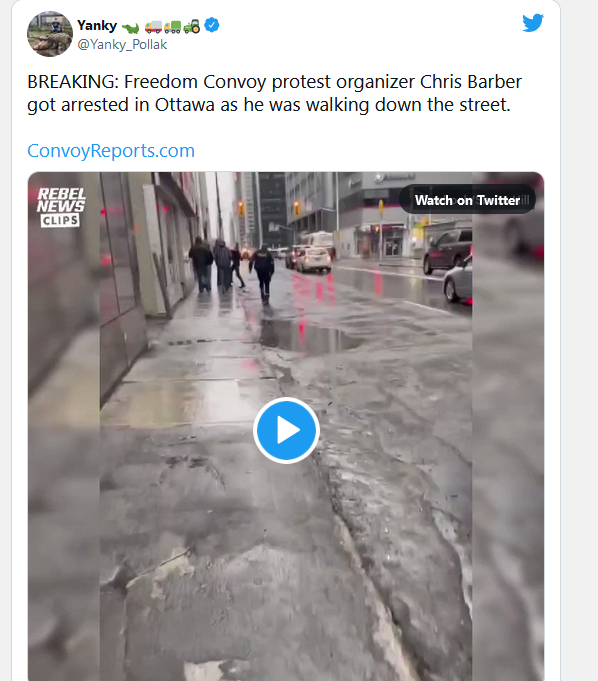Click the green tractor emoji
The height and width of the screenshot is (681, 598).
pos(192,26)
